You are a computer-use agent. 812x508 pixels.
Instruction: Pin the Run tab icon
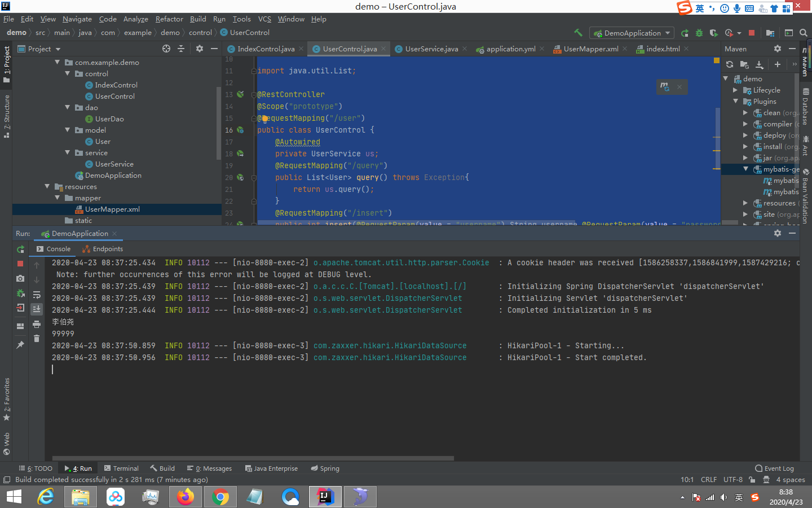pyautogui.click(x=20, y=345)
